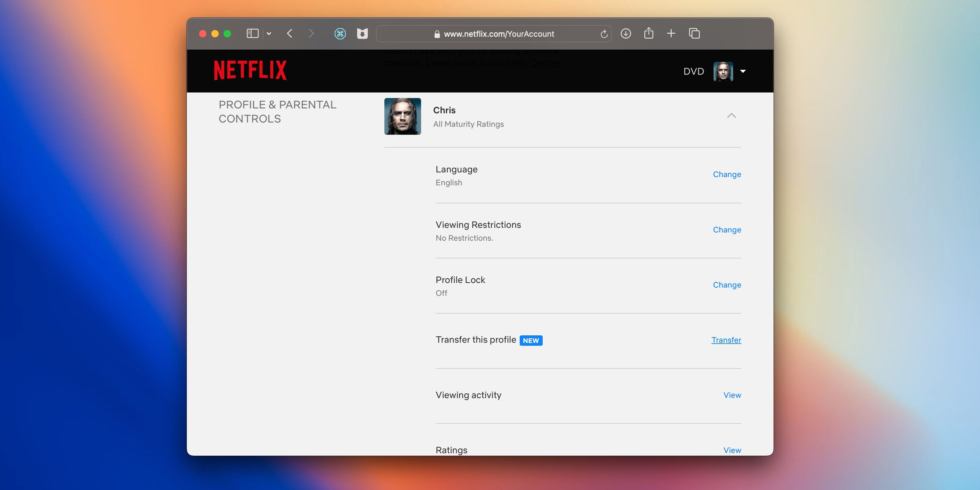The width and height of the screenshot is (980, 490).
Task: Select the DVD menu item
Action: 693,71
